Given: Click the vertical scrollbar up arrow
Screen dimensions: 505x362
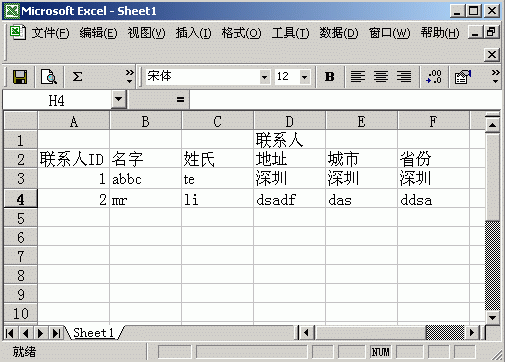Looking at the screenshot, I should pyautogui.click(x=492, y=125).
